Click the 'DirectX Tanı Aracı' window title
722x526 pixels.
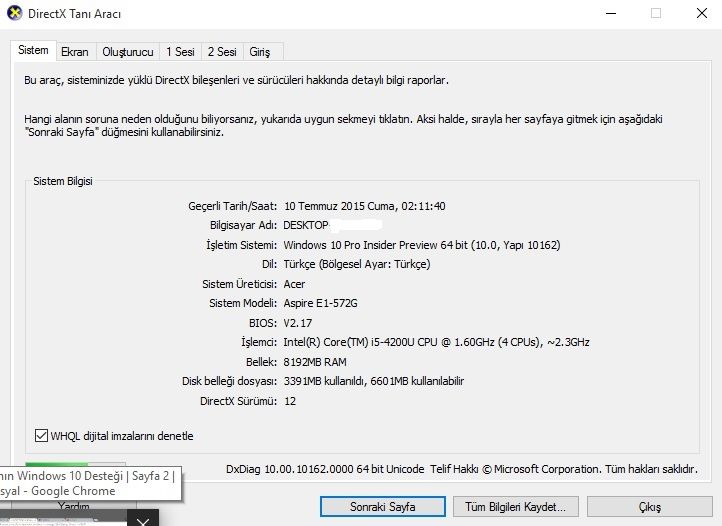click(75, 14)
